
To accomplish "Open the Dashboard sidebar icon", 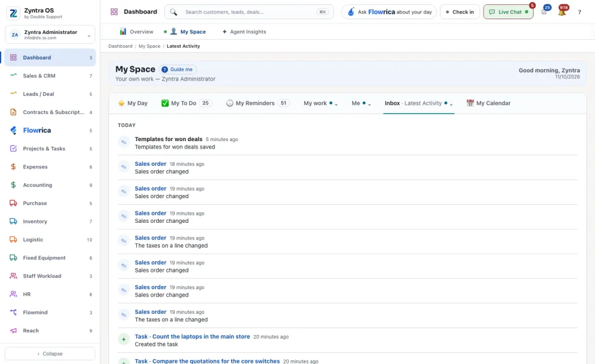I will pyautogui.click(x=13, y=58).
